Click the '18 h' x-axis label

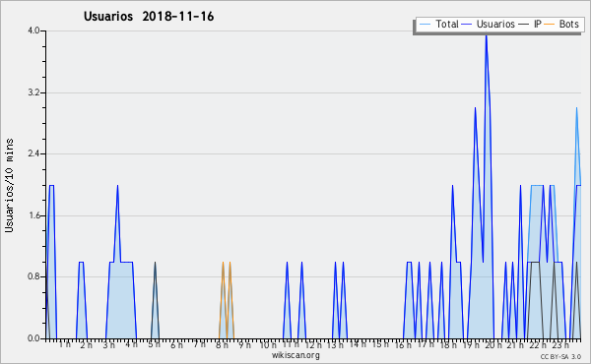(448, 344)
